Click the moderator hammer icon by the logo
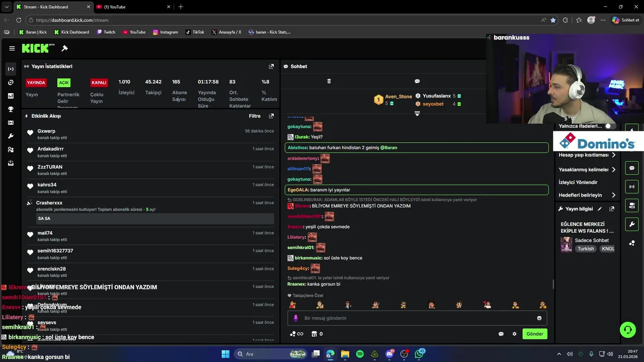This screenshot has height=362, width=644. pos(64,48)
